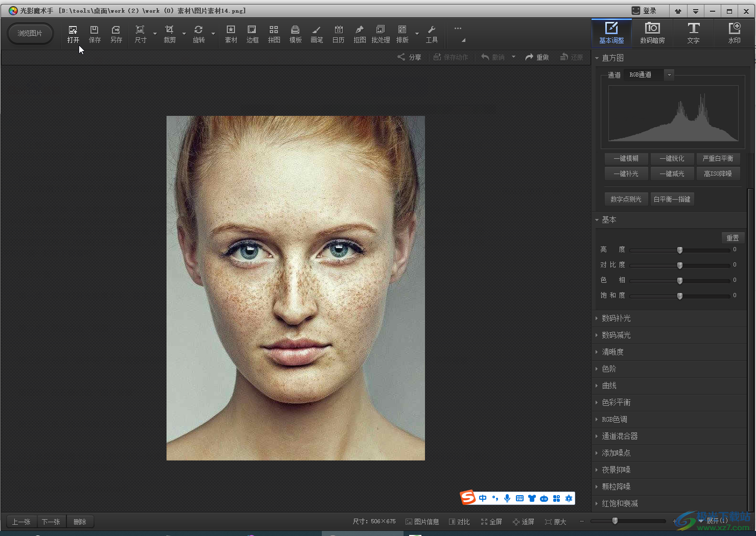The height and width of the screenshot is (536, 756).
Task: Click 重置 to reset basic adjustments
Action: 733,238
